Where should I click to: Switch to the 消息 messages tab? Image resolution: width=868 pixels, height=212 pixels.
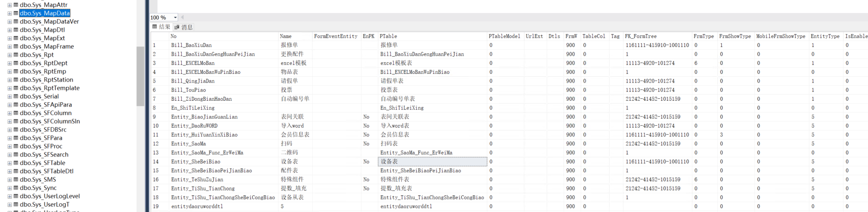pos(184,27)
